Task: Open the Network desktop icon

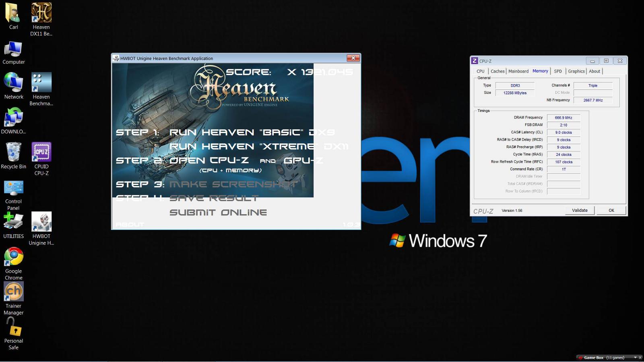Action: click(x=13, y=86)
